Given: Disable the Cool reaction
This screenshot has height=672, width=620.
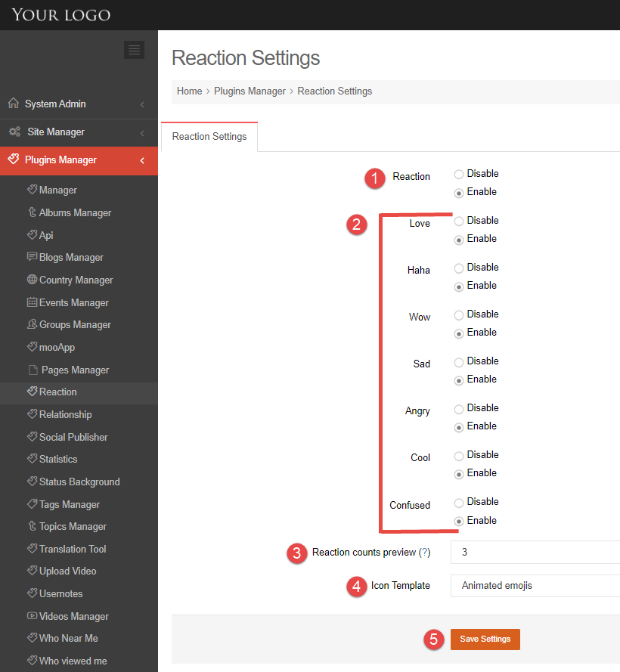Looking at the screenshot, I should (459, 456).
